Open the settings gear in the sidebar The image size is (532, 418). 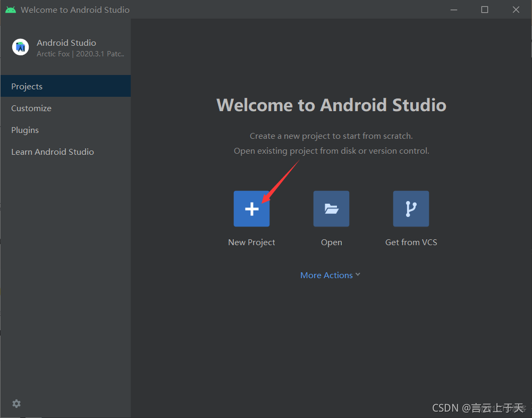[16, 404]
